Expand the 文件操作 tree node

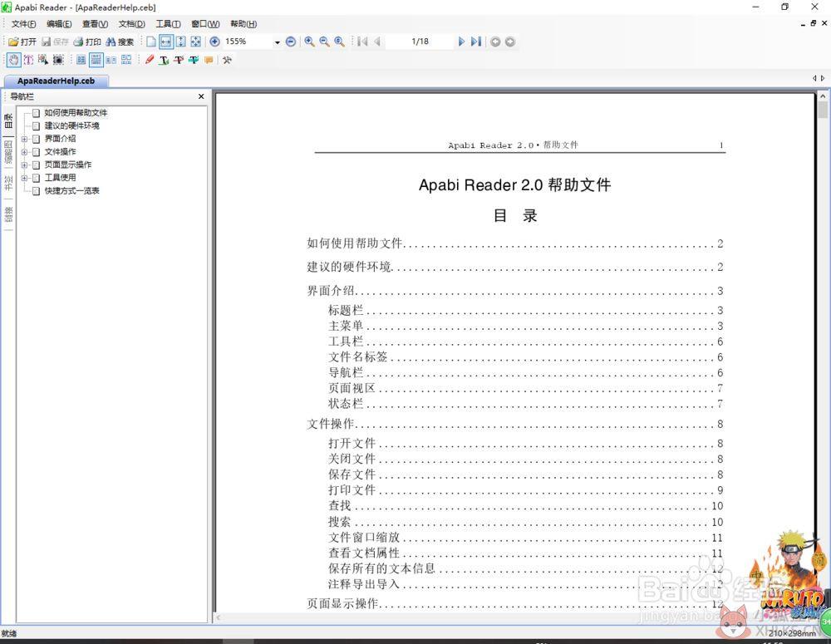click(24, 152)
